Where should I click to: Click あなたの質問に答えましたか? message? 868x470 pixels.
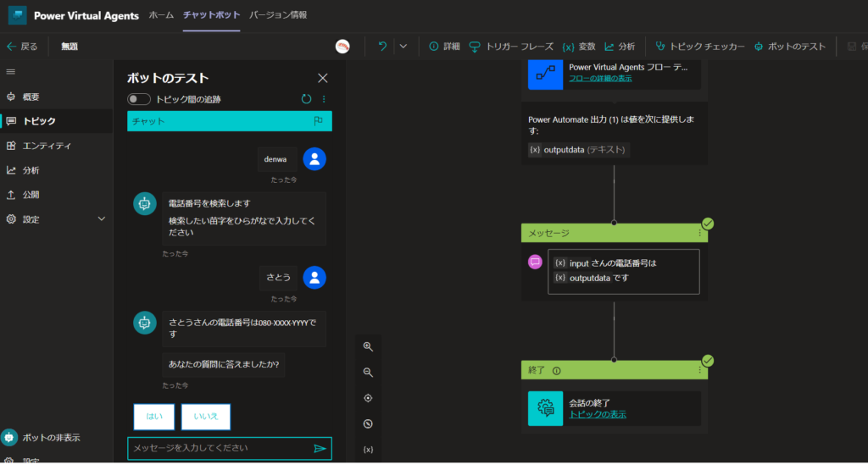pyautogui.click(x=224, y=364)
